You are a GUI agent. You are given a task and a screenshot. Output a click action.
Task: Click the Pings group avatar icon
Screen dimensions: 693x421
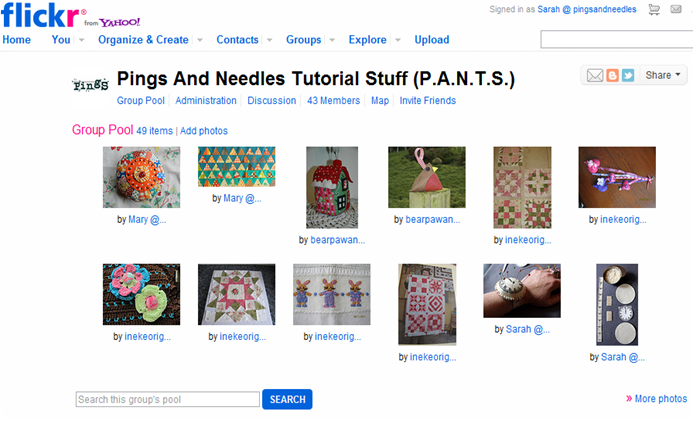tap(90, 85)
